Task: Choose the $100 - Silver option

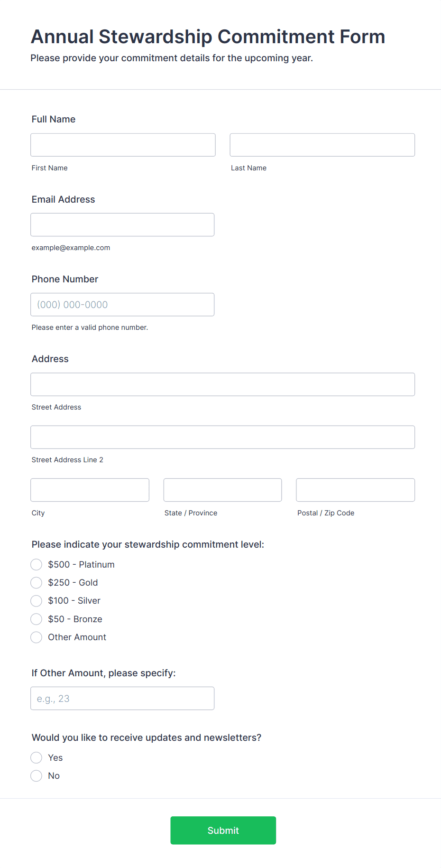Action: (36, 600)
